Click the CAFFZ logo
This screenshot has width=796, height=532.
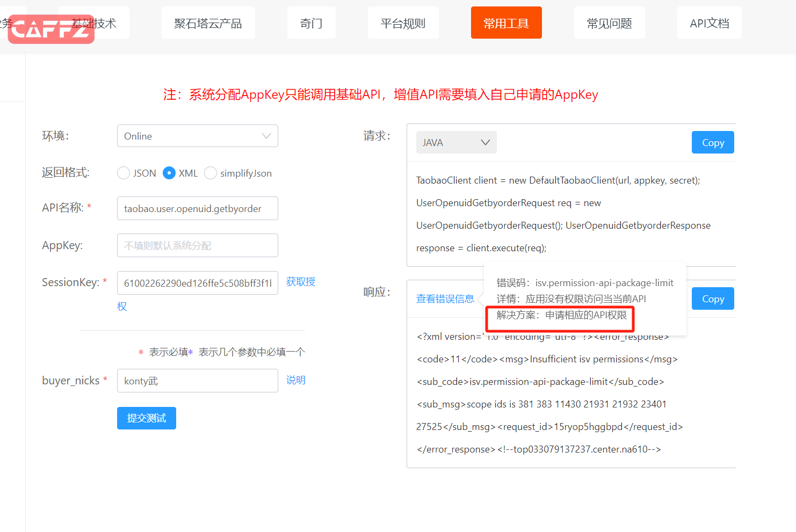click(x=51, y=29)
